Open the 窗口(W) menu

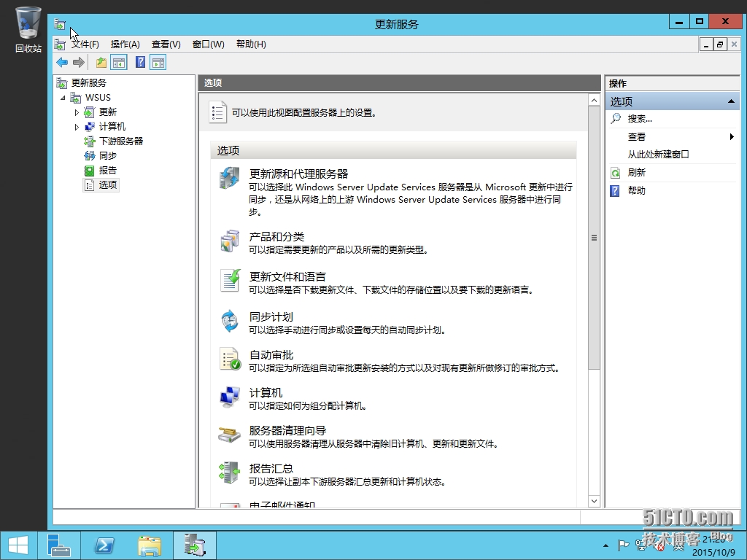[208, 44]
